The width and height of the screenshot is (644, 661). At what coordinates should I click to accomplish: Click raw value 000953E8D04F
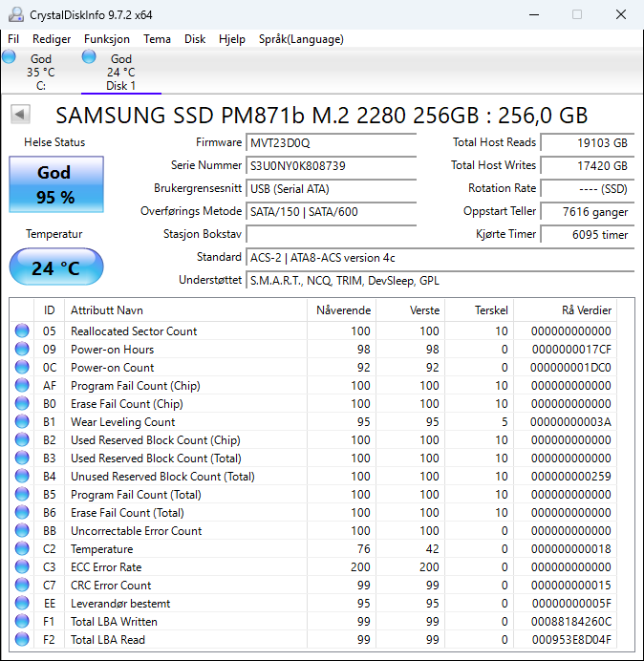click(x=571, y=639)
